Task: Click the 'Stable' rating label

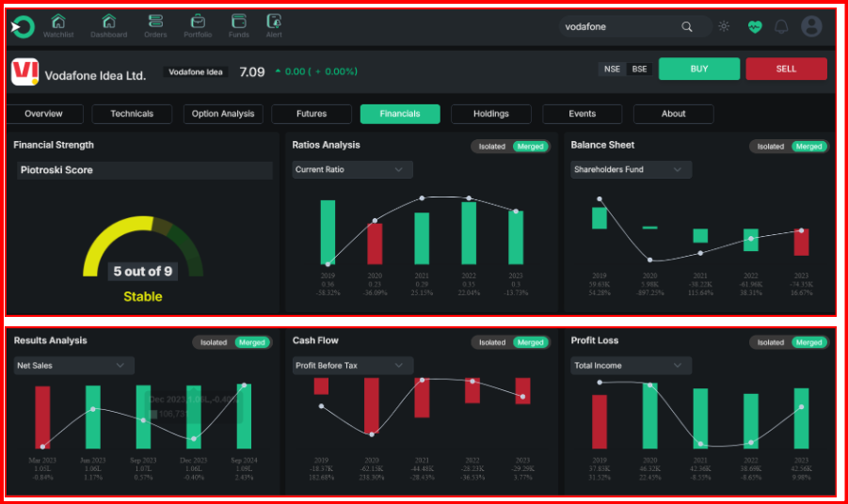Action: tap(143, 296)
